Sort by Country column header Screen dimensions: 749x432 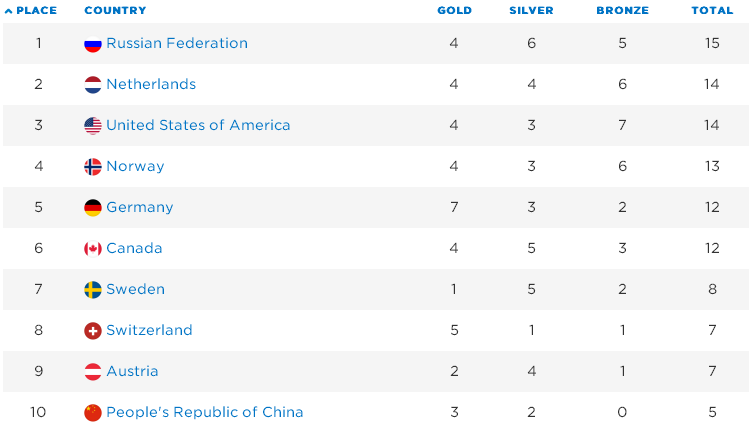pyautogui.click(x=115, y=11)
